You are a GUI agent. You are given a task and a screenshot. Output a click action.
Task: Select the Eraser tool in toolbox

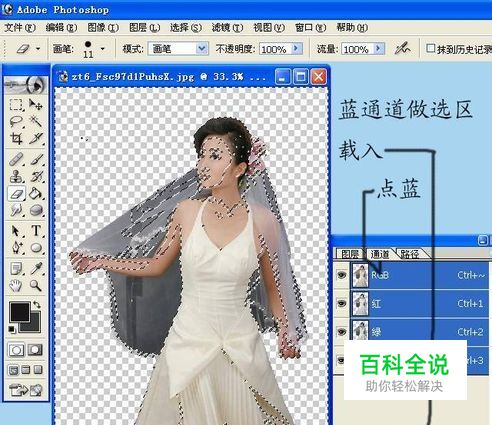click(16, 193)
